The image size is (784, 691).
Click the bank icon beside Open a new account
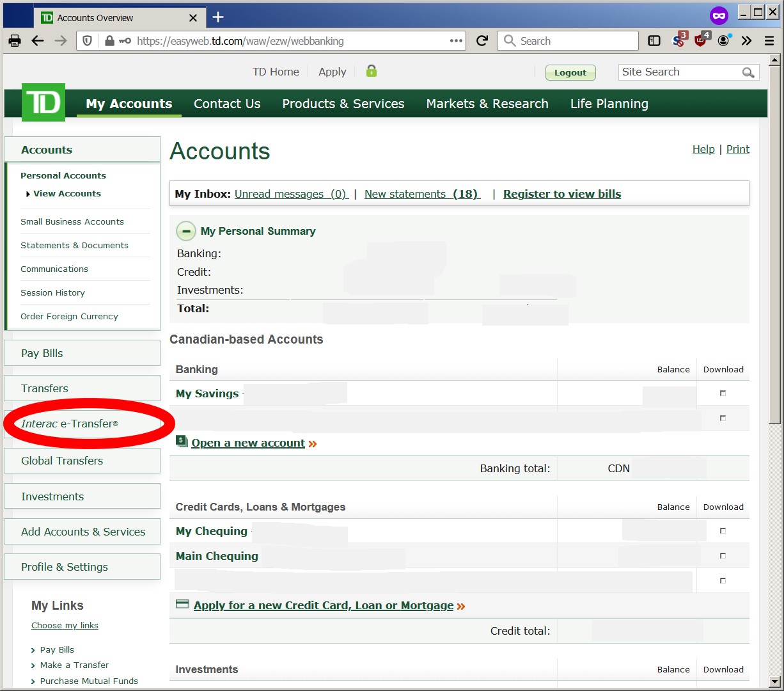[180, 442]
